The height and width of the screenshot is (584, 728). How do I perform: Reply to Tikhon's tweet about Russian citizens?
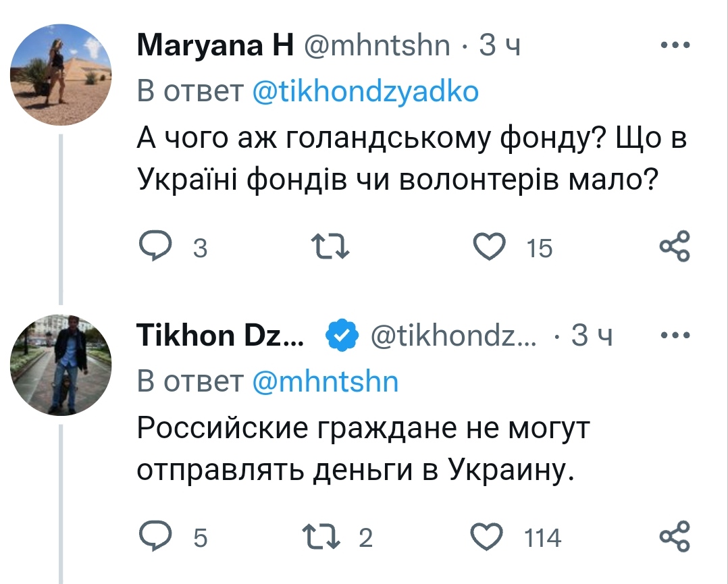(x=155, y=537)
